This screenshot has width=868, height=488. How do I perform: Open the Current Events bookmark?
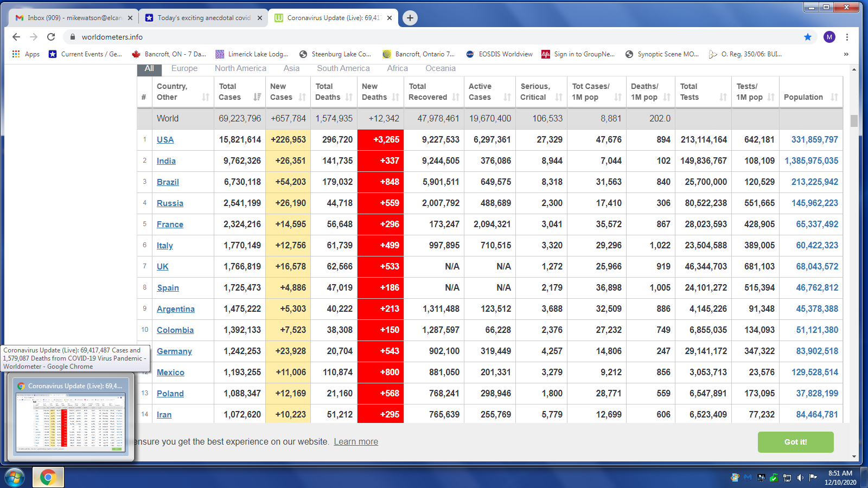tap(85, 54)
